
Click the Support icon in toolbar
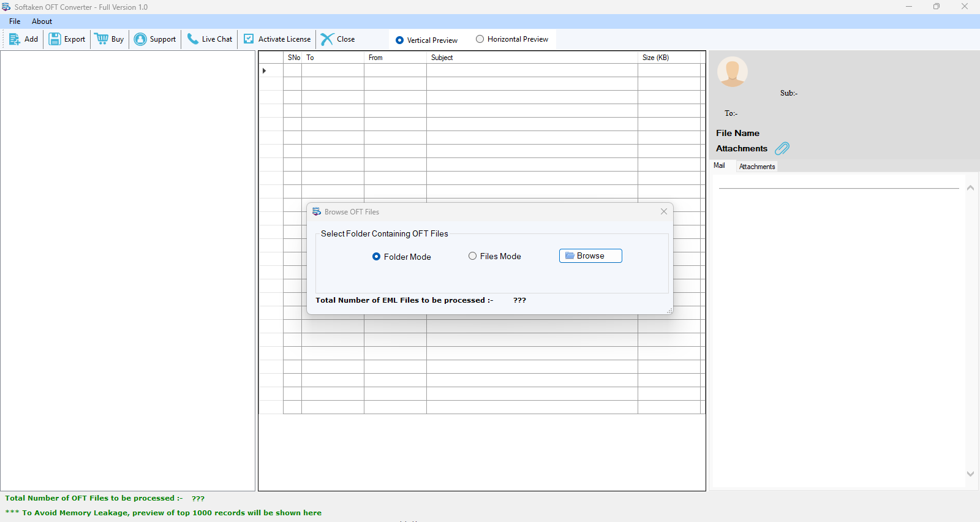point(140,39)
